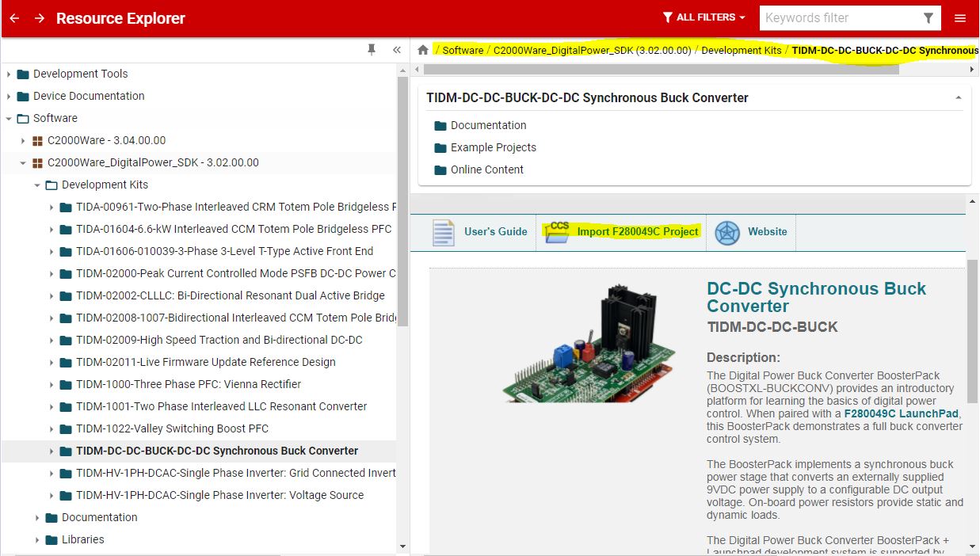
Task: Open Example Projects folder in content card
Action: pyautogui.click(x=494, y=147)
